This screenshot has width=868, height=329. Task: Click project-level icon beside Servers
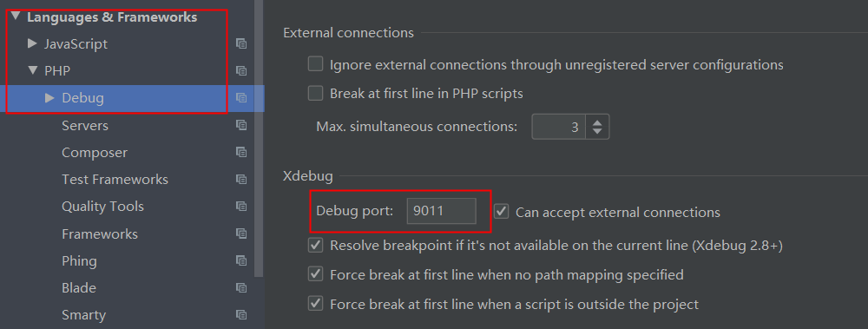coord(240,125)
